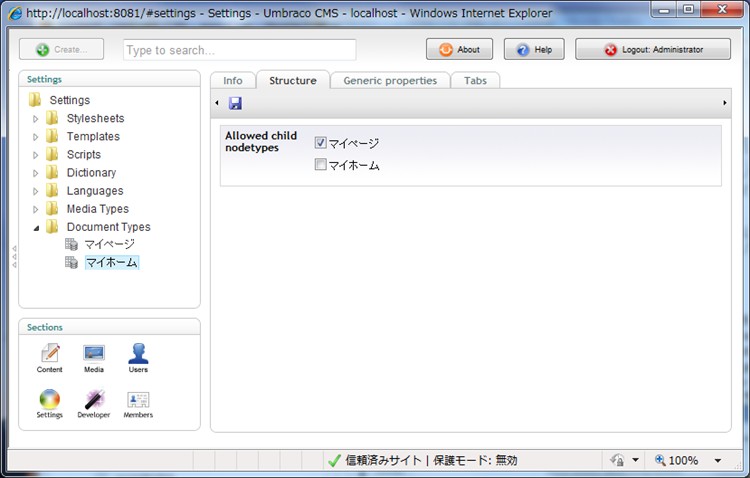Click the Media Types folder icon
Screen dimensions: 750x478
(52, 209)
